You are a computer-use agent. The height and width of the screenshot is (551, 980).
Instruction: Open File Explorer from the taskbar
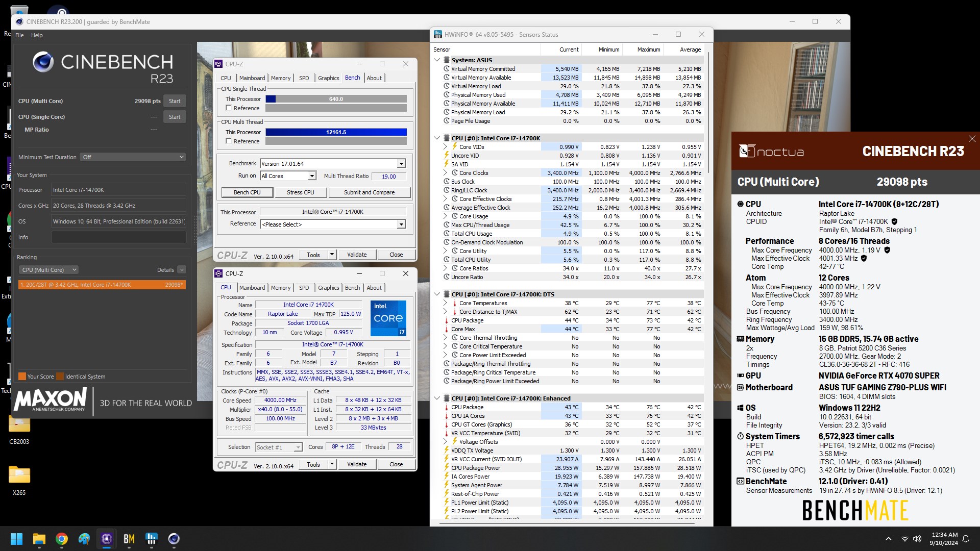point(39,539)
